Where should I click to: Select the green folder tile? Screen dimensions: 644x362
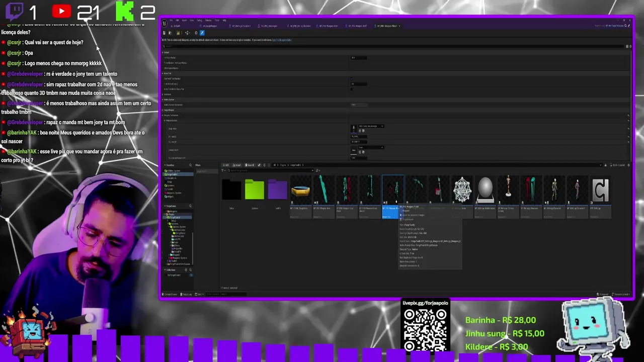pyautogui.click(x=255, y=190)
